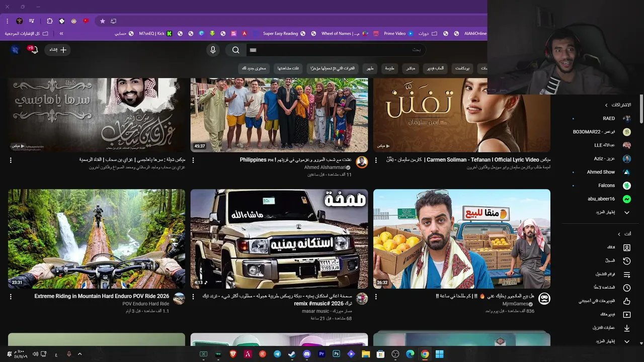Open Watch Later (المشاهدة لاحقًا) in sidebar
644x362 pixels.
pyautogui.click(x=601, y=288)
